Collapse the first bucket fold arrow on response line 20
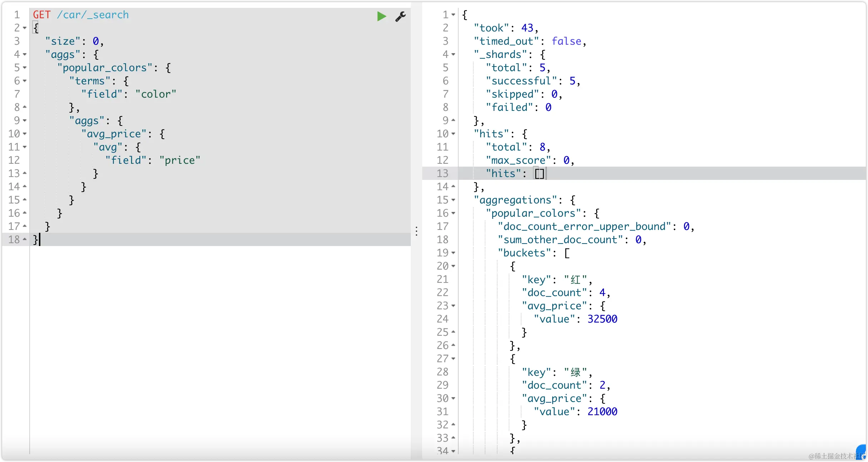Image resolution: width=868 pixels, height=462 pixels. click(453, 266)
